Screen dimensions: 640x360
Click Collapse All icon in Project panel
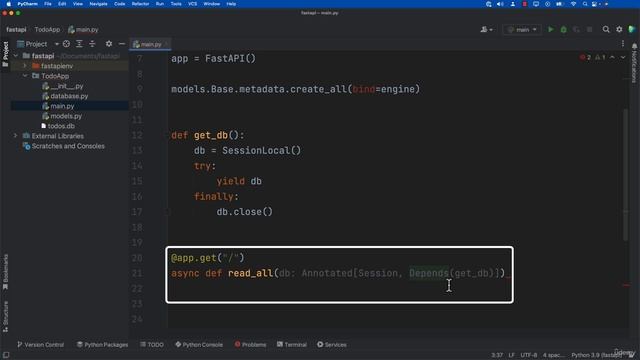[92, 44]
